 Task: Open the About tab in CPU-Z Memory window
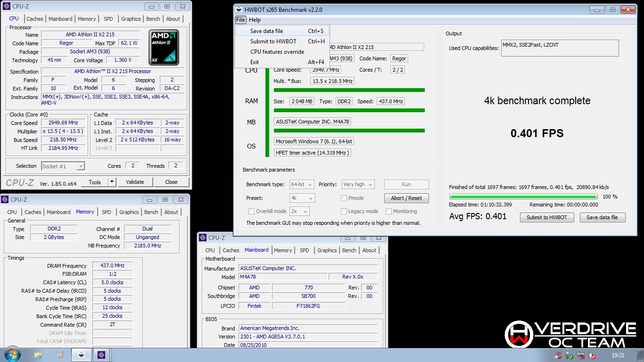click(171, 212)
